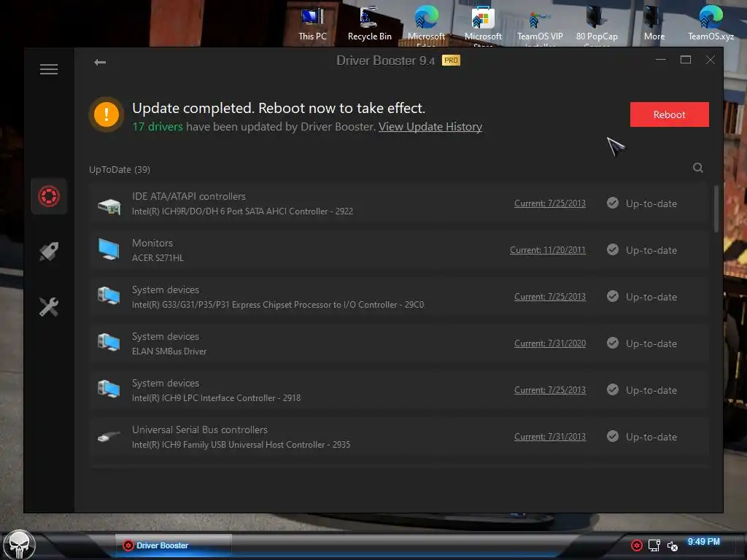
Task: Select the Intel ICH9R SATA AHCI Controller text
Action: click(242, 211)
